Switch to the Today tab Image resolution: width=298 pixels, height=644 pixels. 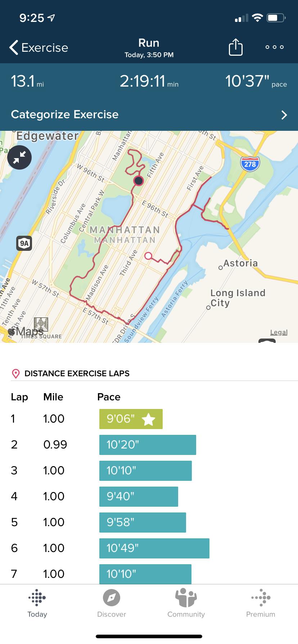37,603
